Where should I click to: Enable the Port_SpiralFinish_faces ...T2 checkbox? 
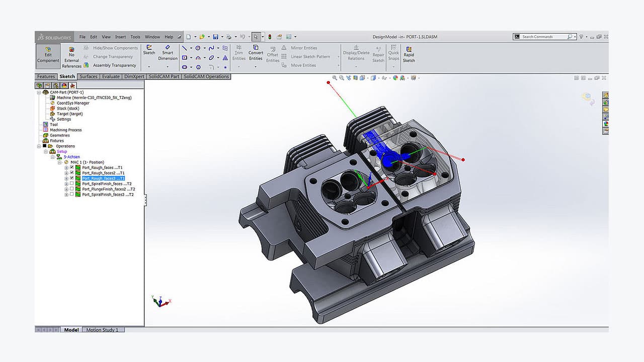click(72, 184)
